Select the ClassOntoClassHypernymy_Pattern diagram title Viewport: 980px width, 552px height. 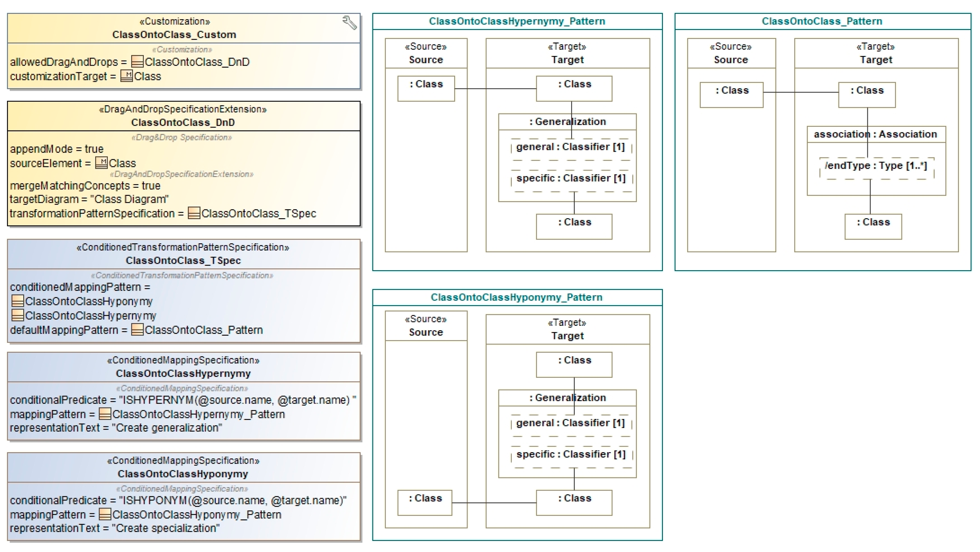click(517, 21)
